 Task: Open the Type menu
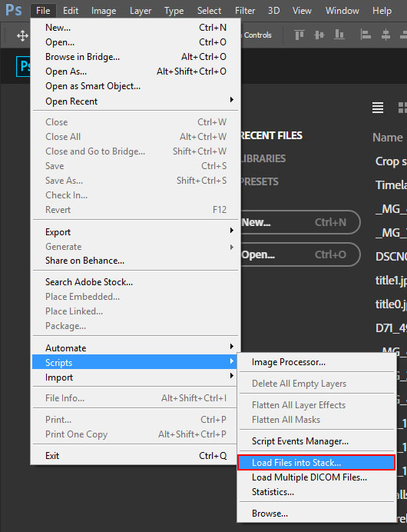pos(174,11)
